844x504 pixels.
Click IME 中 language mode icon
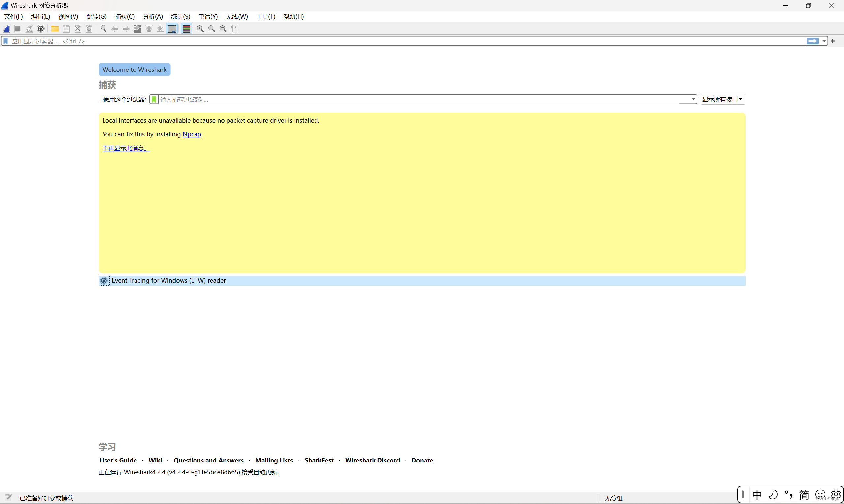(757, 495)
